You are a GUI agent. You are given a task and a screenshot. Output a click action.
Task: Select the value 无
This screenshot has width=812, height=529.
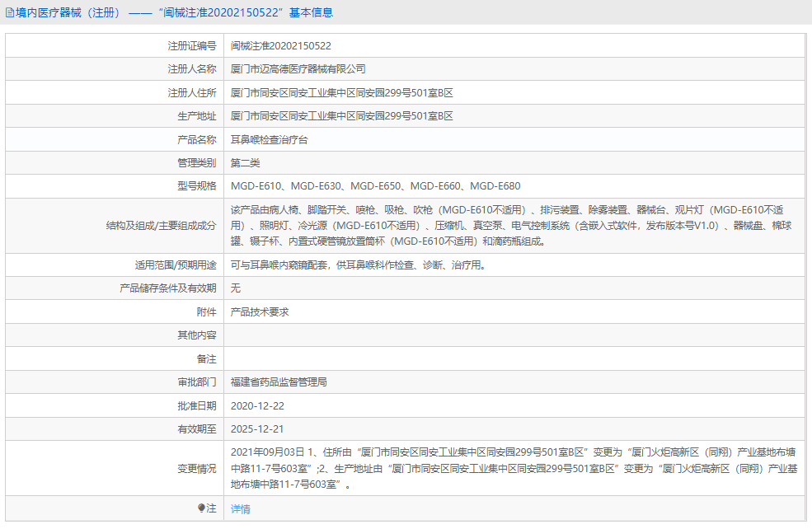click(x=235, y=288)
